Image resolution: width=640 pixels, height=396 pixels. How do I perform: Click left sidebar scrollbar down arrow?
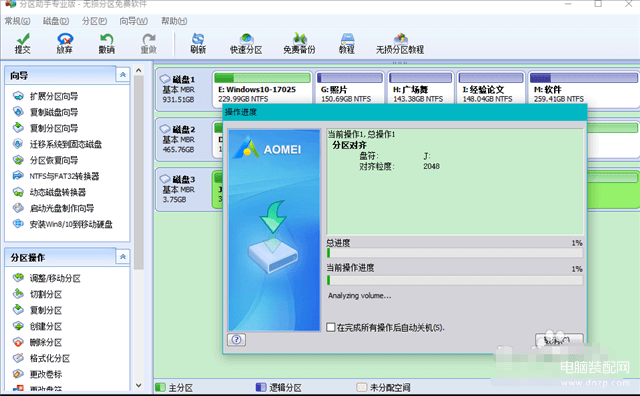pos(138,385)
